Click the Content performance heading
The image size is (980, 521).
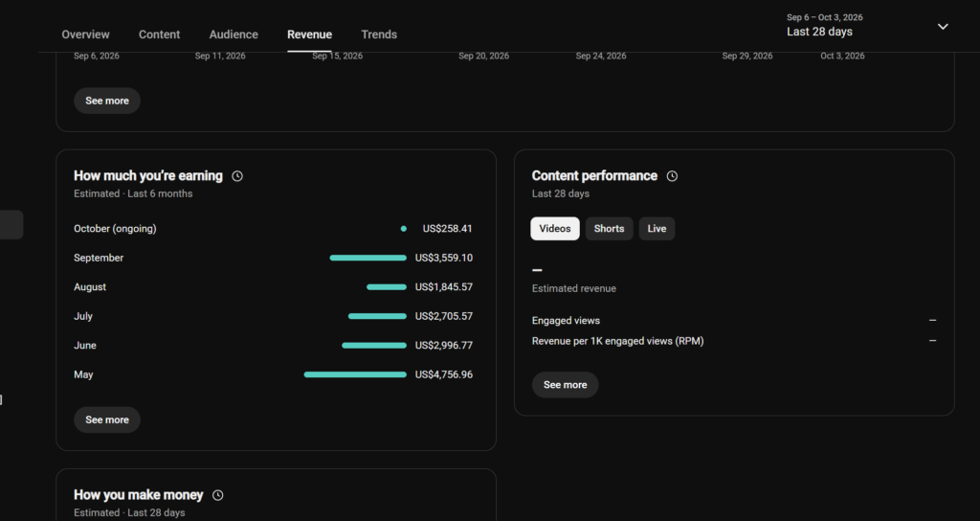click(594, 176)
